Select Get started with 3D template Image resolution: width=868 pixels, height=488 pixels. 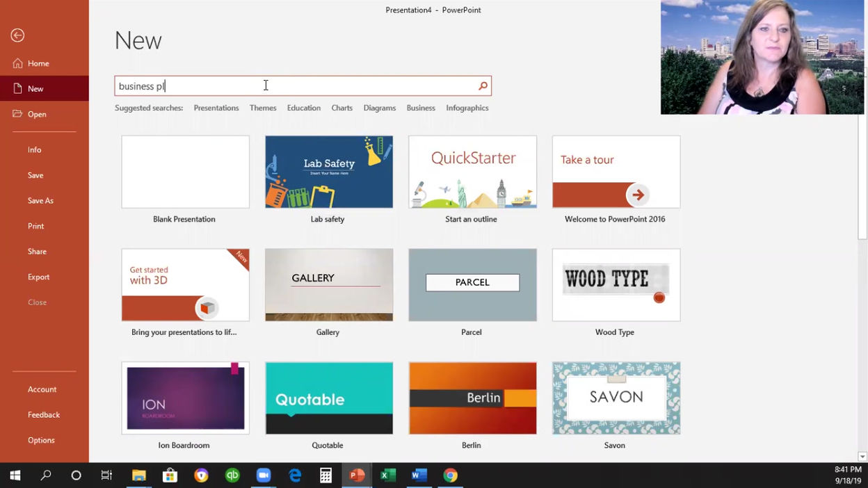click(x=185, y=285)
